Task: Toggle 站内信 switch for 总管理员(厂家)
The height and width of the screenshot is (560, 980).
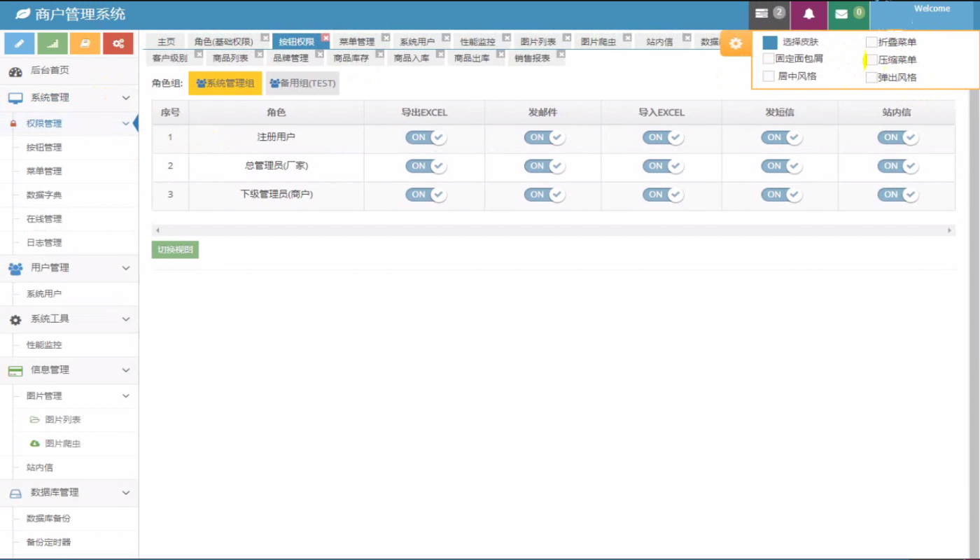Action: [x=898, y=166]
